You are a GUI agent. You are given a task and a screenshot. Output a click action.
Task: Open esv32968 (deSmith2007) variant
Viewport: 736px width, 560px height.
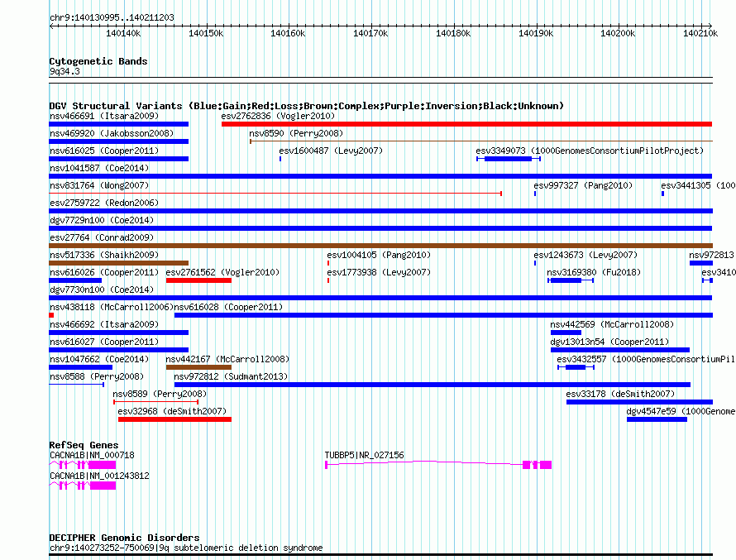coord(172,411)
